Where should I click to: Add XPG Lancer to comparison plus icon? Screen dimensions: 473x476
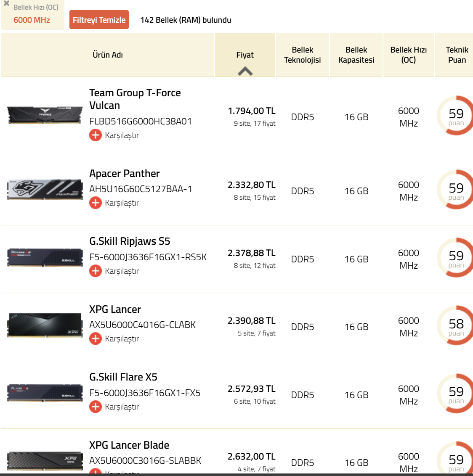[96, 338]
